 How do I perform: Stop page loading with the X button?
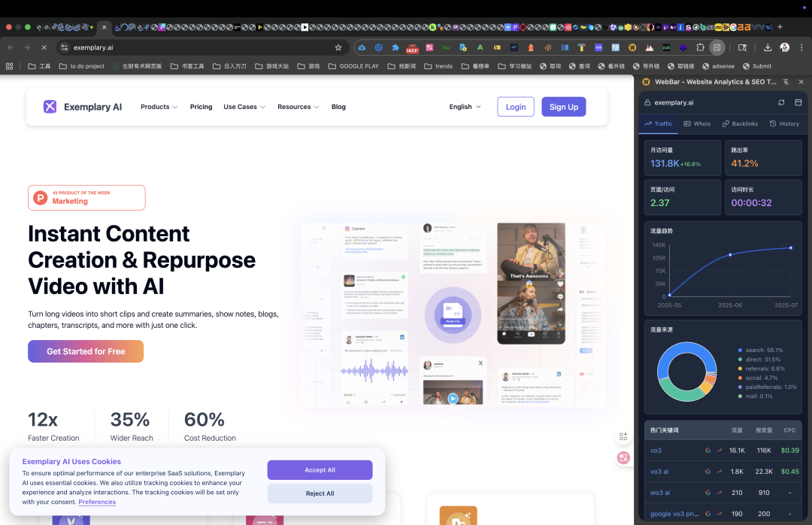point(44,47)
